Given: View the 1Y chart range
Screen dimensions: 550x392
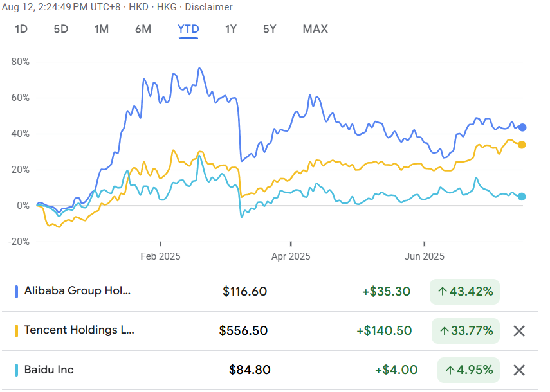Looking at the screenshot, I should [231, 29].
